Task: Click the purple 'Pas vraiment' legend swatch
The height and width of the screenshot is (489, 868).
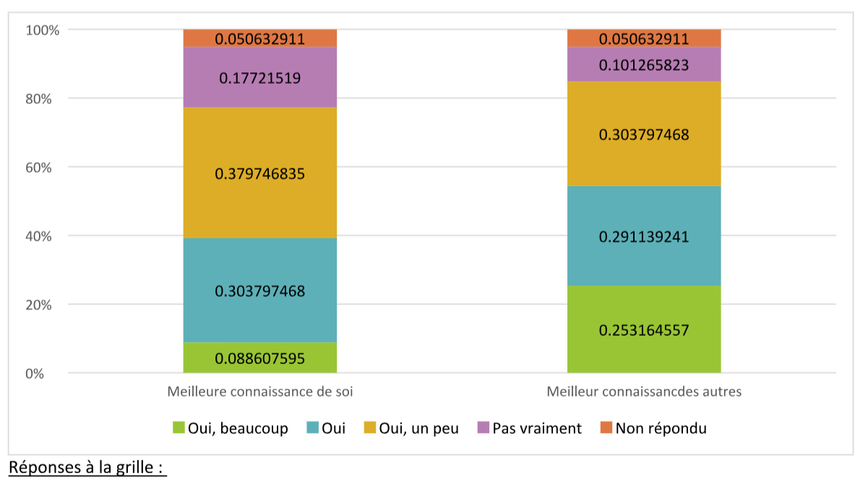Action: 484,428
